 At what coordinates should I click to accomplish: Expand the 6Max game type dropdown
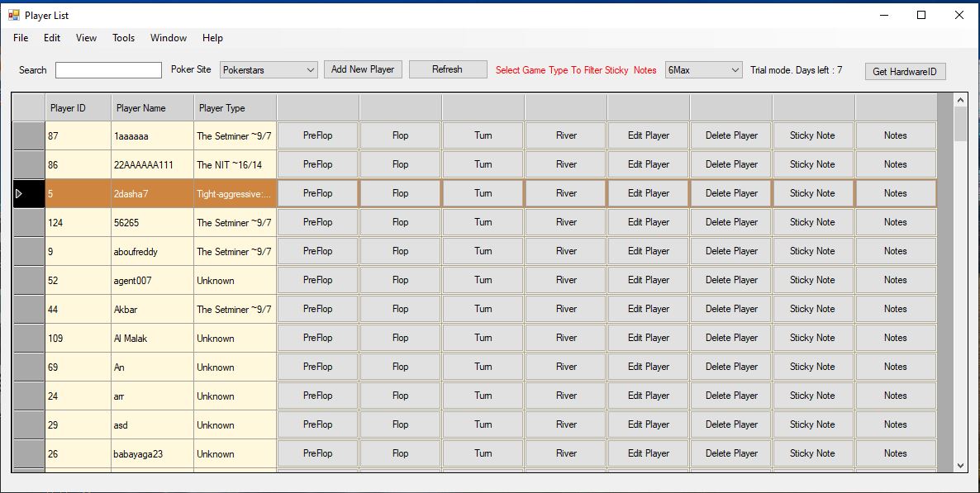point(704,70)
